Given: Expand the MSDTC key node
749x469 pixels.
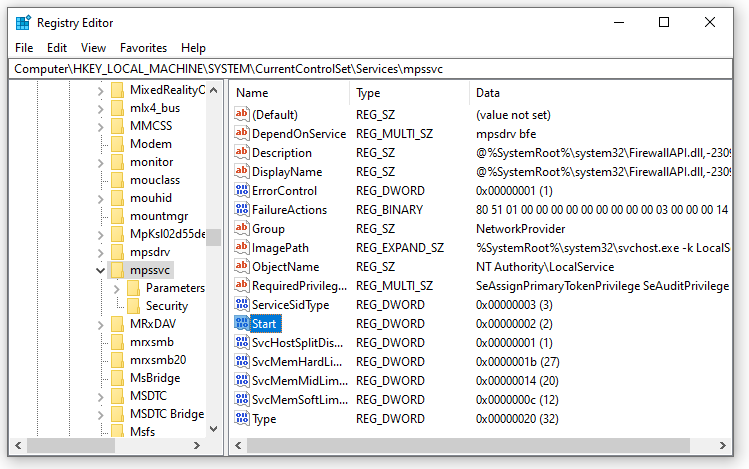Looking at the screenshot, I should pos(101,396).
